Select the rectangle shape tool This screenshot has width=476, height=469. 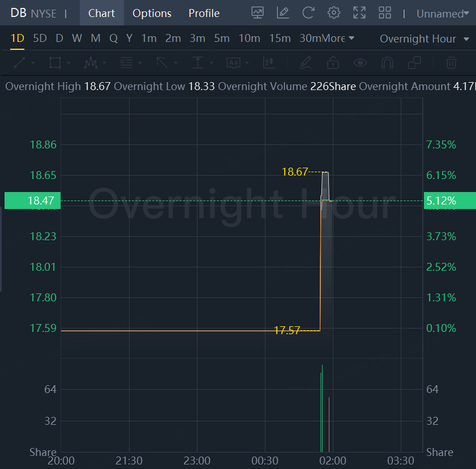click(x=55, y=62)
